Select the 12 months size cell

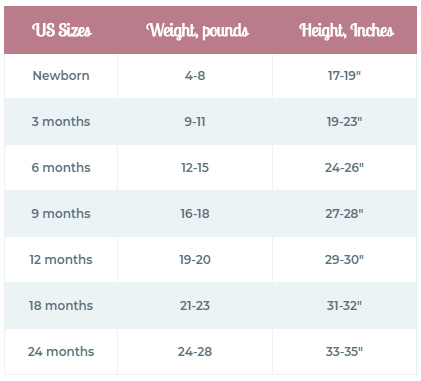tap(61, 260)
